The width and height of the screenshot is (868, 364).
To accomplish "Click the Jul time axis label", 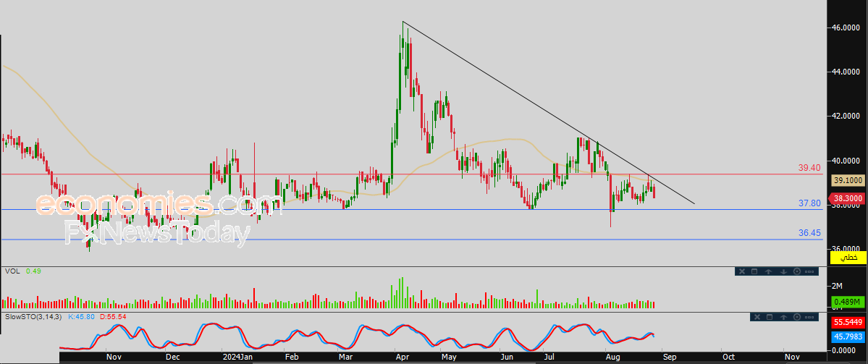I will (550, 357).
